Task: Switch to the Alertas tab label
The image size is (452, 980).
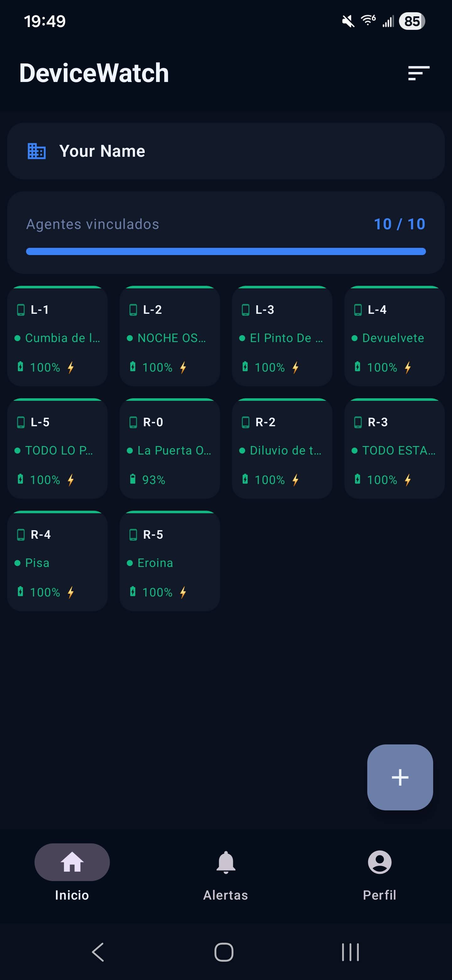Action: (226, 895)
